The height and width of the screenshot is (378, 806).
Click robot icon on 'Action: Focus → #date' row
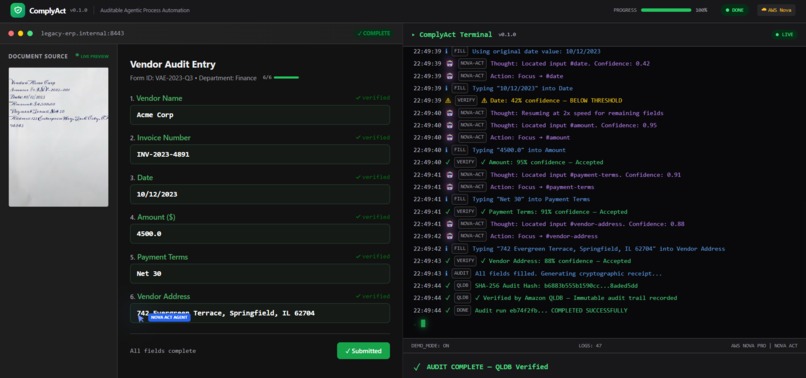tap(449, 76)
